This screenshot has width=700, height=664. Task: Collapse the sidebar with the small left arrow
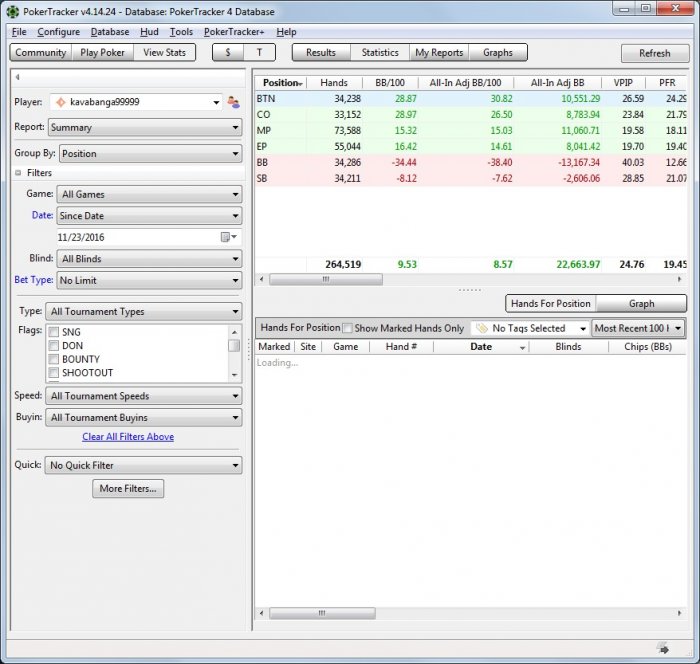point(17,77)
